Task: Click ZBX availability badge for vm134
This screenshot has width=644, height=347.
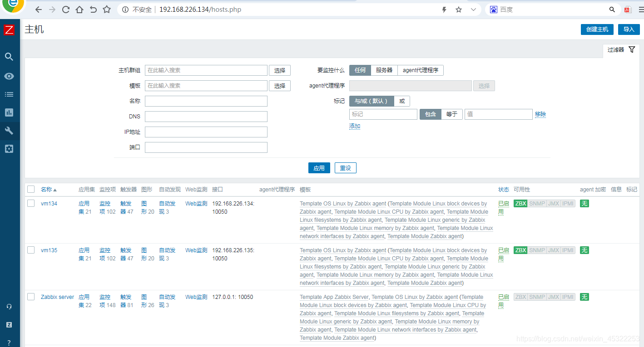Action: coord(520,204)
